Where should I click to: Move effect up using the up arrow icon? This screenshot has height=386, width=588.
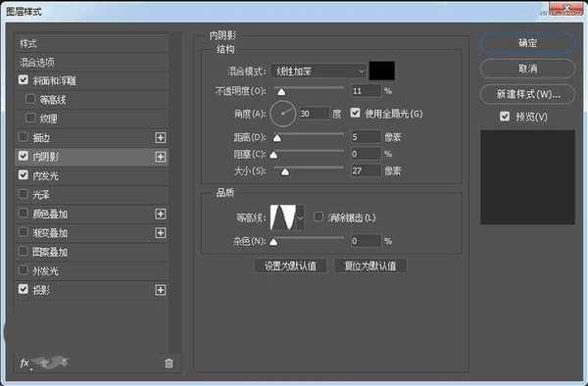(45, 362)
